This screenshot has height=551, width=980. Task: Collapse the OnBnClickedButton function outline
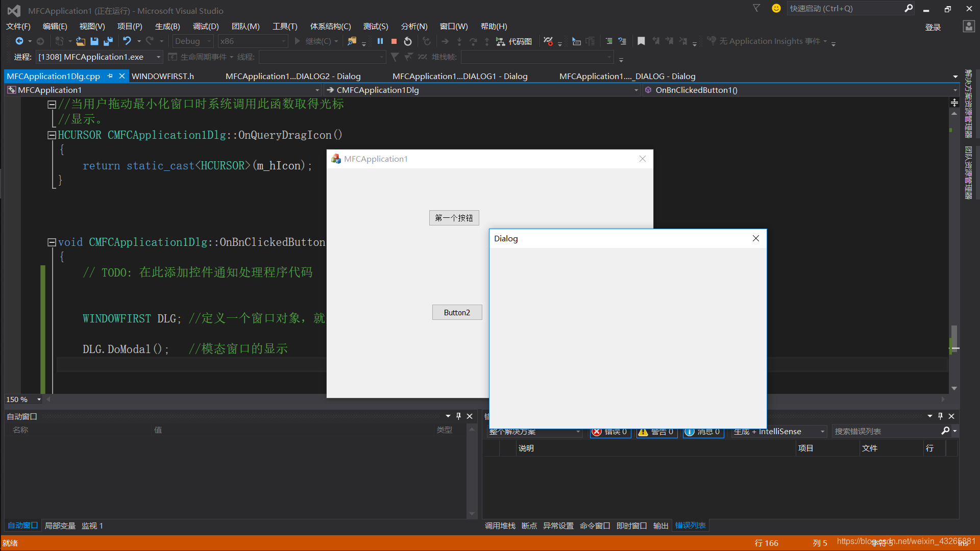tap(52, 242)
